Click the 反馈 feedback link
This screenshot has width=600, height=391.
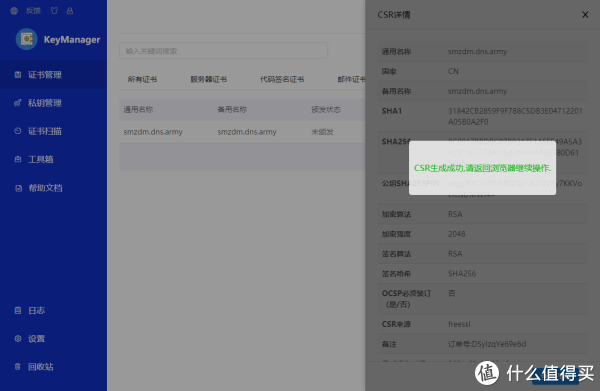point(33,11)
